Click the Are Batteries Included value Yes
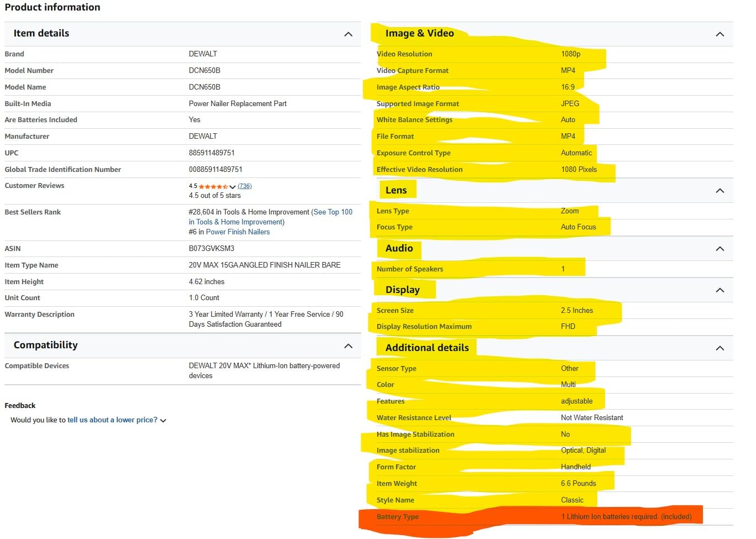Viewport: 756px width, 539px height. click(x=195, y=120)
